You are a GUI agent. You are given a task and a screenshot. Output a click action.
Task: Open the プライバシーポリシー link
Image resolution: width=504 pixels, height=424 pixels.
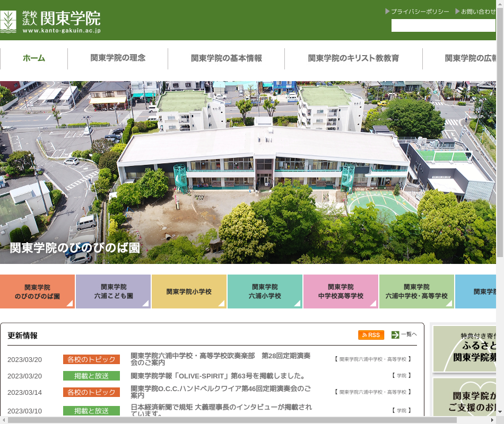tap(417, 12)
